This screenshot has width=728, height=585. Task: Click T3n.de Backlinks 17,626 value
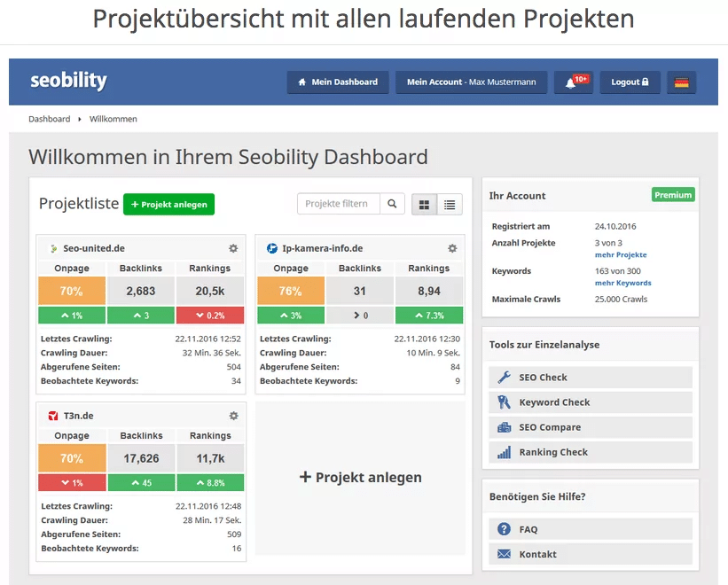pos(141,458)
